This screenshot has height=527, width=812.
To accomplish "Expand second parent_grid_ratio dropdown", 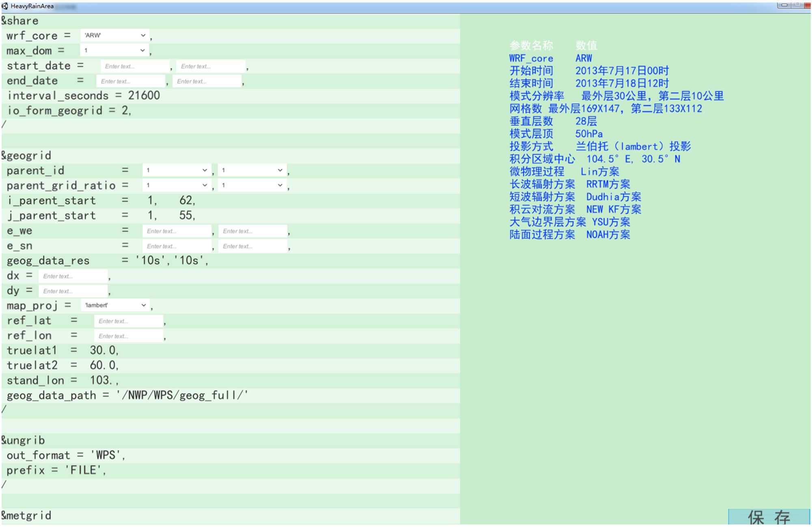I will (x=252, y=185).
